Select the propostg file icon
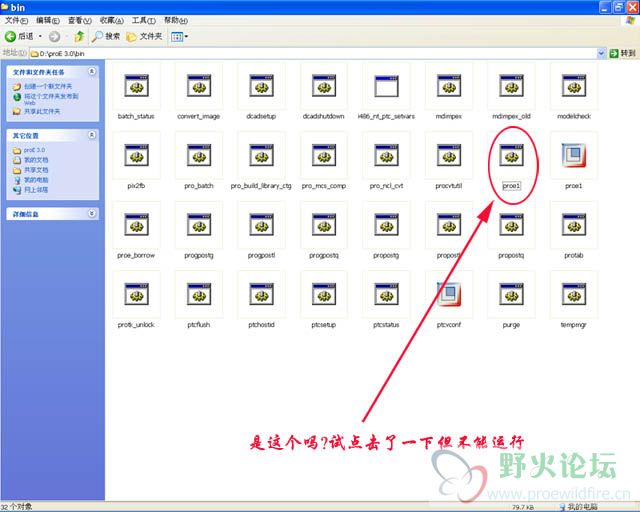 (x=386, y=225)
